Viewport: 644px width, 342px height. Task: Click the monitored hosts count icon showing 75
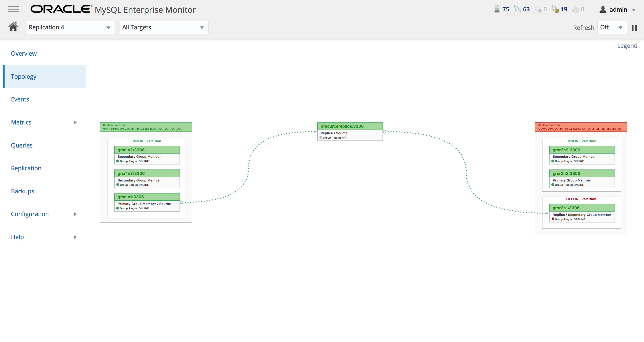tap(497, 9)
